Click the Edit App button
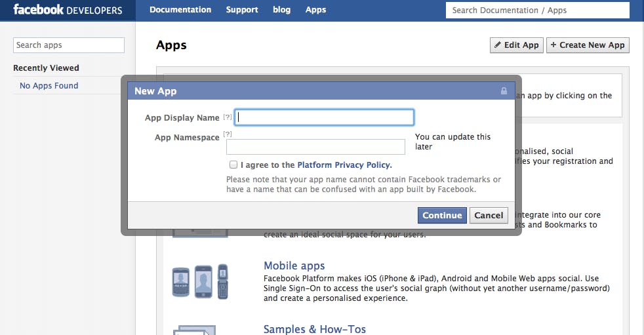644x335 pixels. (x=517, y=45)
